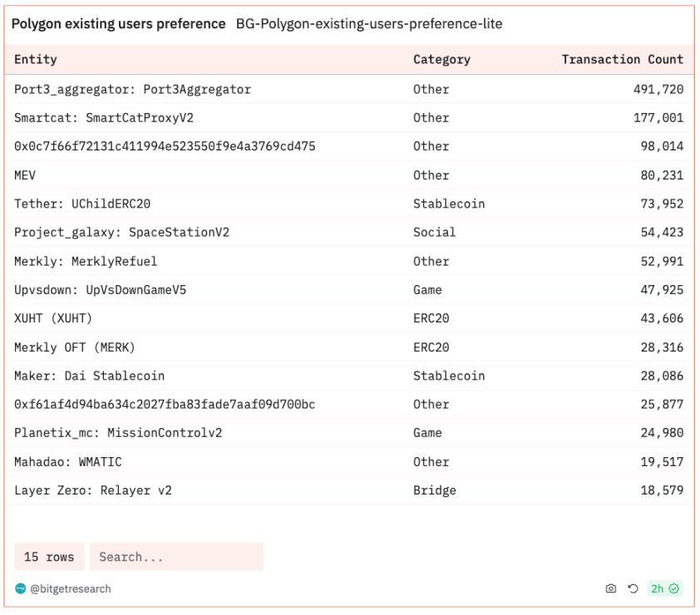Sort by the Entity column header
The image size is (700, 615).
click(36, 60)
